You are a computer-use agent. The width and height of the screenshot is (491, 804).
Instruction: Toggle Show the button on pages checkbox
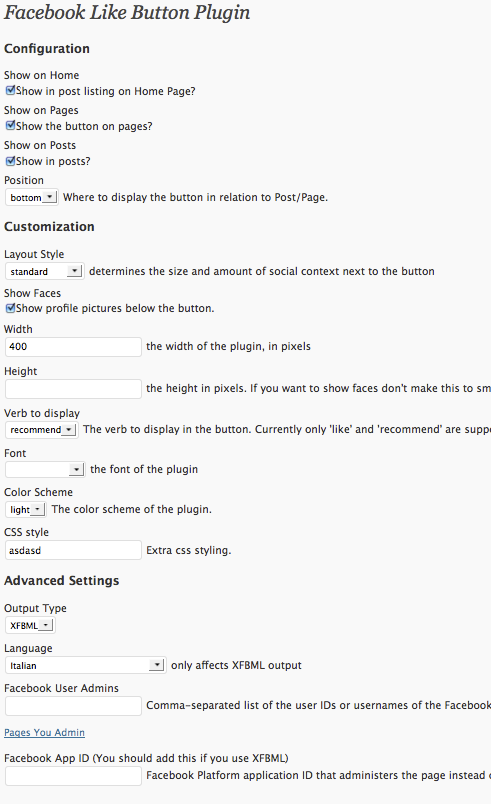tap(10, 126)
